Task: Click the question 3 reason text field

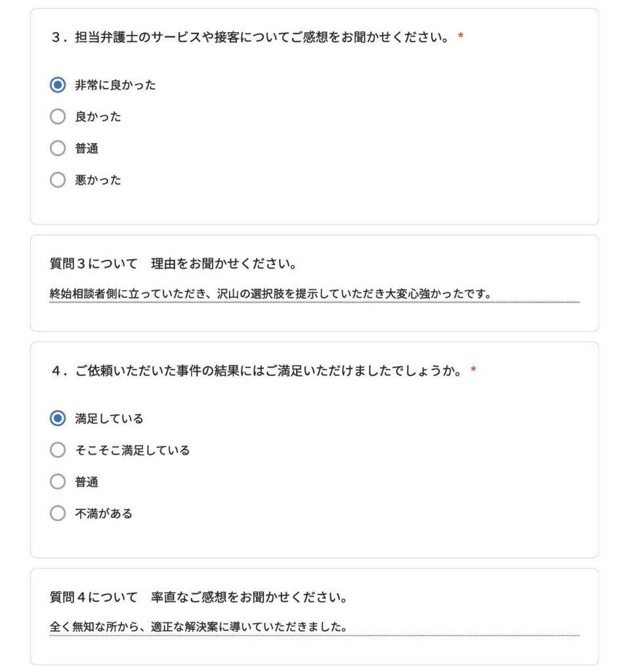Action: 314,294
